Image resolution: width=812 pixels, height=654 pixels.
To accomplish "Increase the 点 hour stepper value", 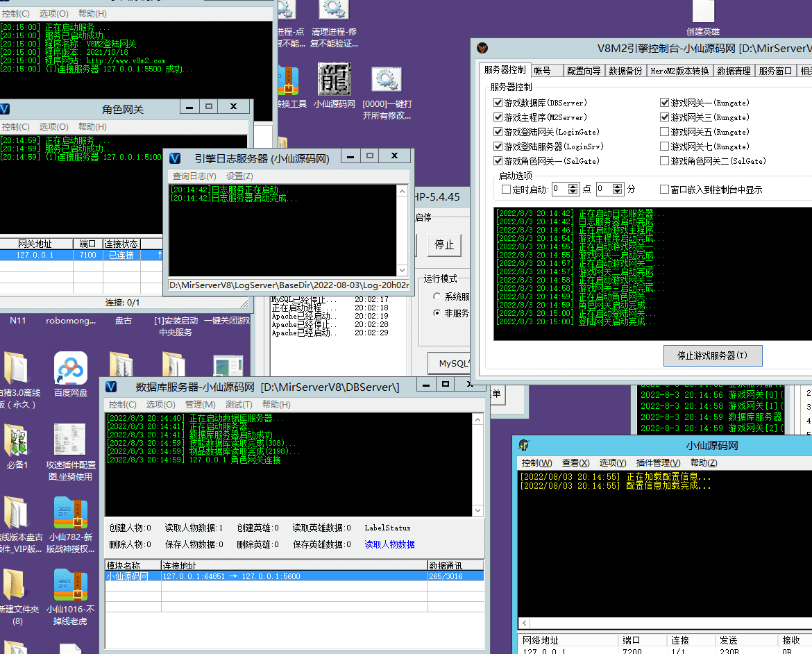I will pos(573,186).
